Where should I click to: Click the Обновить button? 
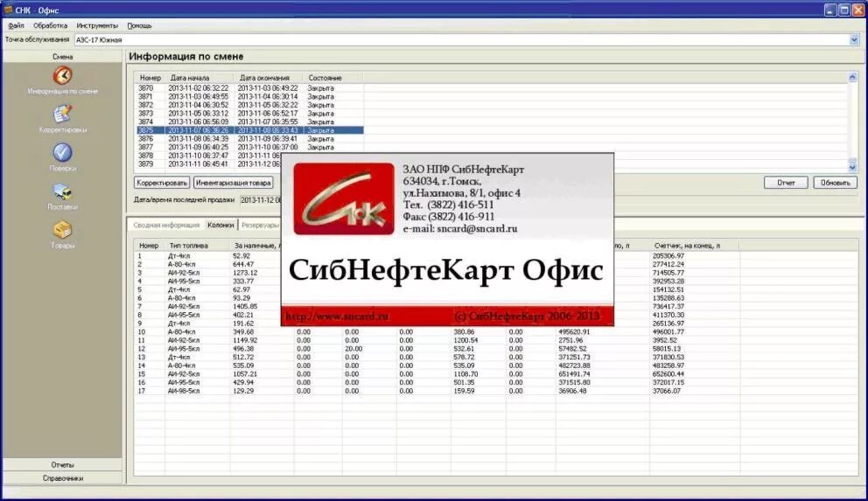[835, 183]
